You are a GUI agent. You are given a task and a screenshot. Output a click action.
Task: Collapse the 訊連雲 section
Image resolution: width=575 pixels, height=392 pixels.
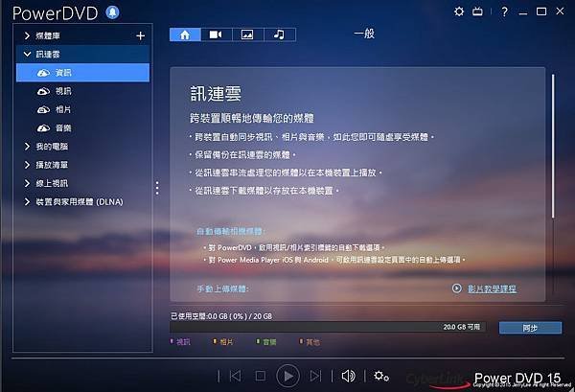point(27,54)
